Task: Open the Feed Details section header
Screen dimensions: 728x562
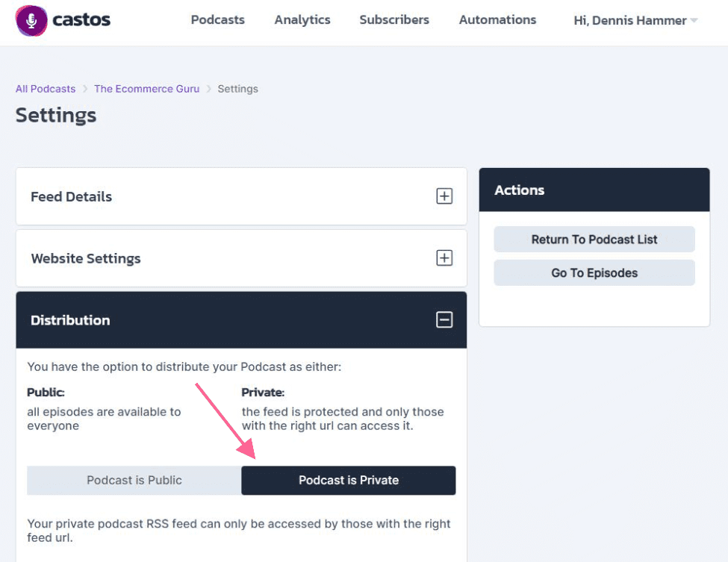Action: (241, 196)
